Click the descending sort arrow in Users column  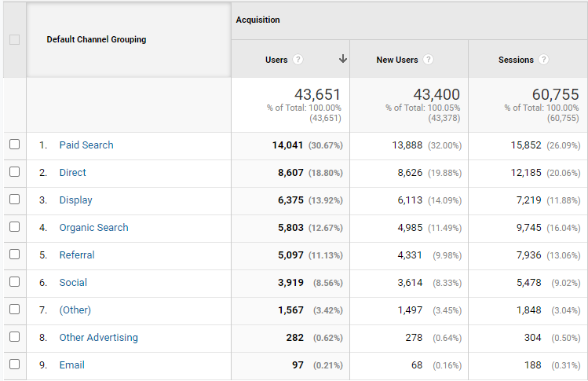pos(343,59)
